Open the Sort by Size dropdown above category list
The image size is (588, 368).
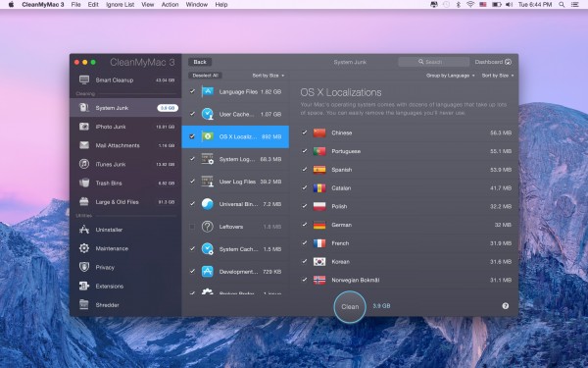[269, 76]
